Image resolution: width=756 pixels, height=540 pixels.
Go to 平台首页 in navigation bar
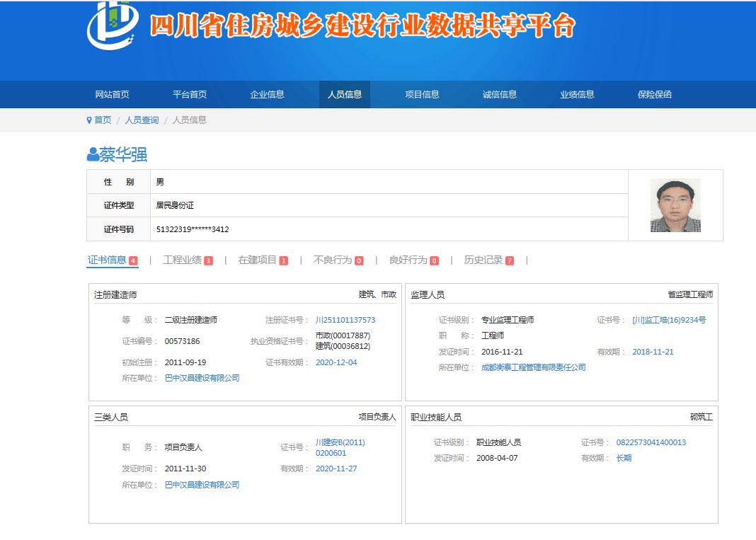[190, 94]
